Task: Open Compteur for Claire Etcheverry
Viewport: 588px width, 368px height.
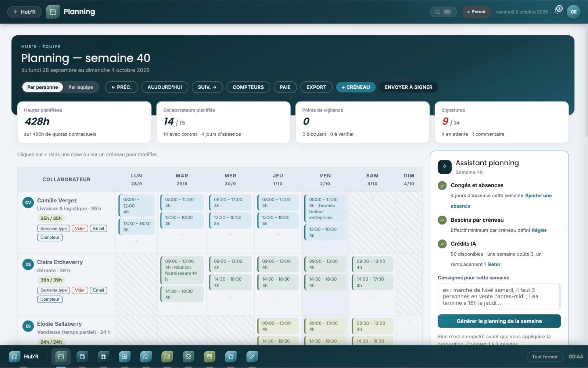Action: click(50, 300)
